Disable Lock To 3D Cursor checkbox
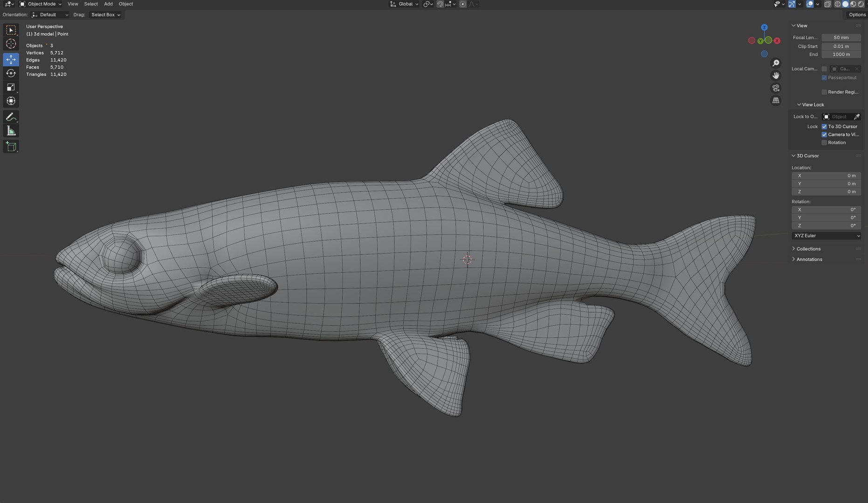Screen dimensions: 868x503 [824, 127]
